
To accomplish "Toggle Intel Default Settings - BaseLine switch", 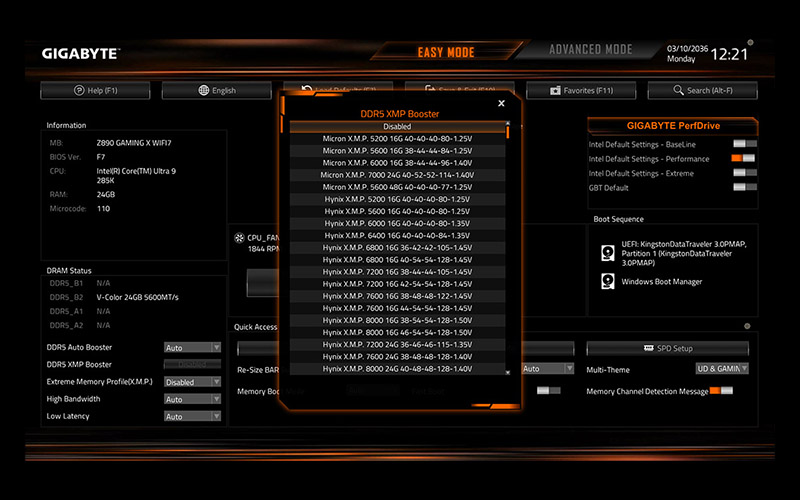I will 745,144.
